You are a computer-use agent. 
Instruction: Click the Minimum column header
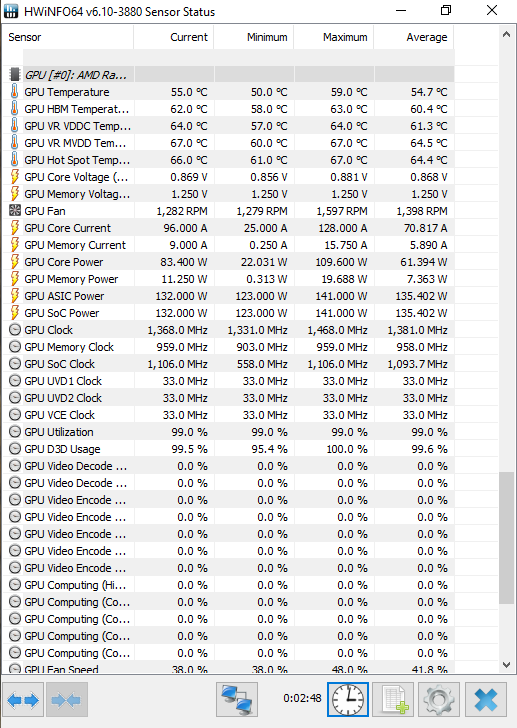click(254, 37)
